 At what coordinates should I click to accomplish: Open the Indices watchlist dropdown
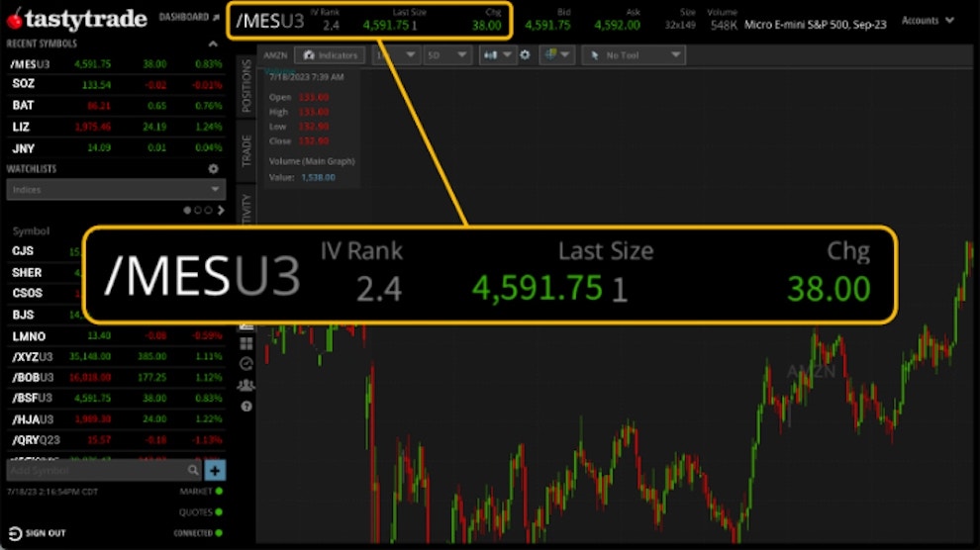pyautogui.click(x=116, y=189)
